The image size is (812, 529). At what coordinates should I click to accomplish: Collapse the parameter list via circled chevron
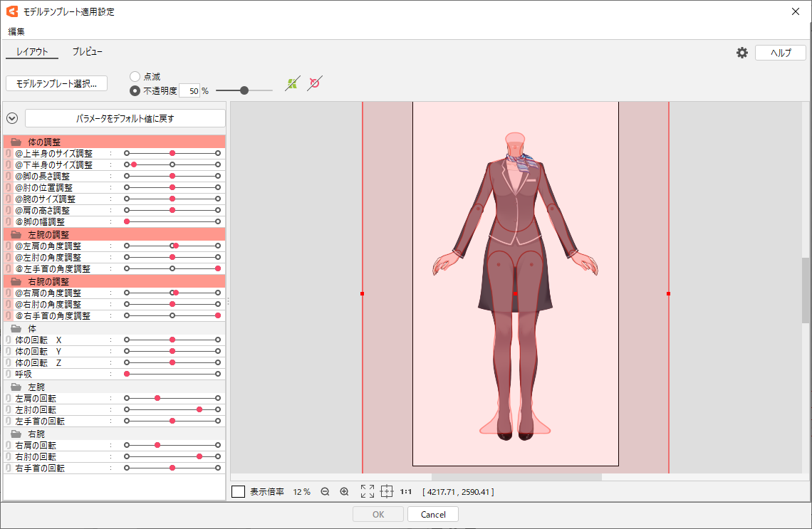(11, 117)
